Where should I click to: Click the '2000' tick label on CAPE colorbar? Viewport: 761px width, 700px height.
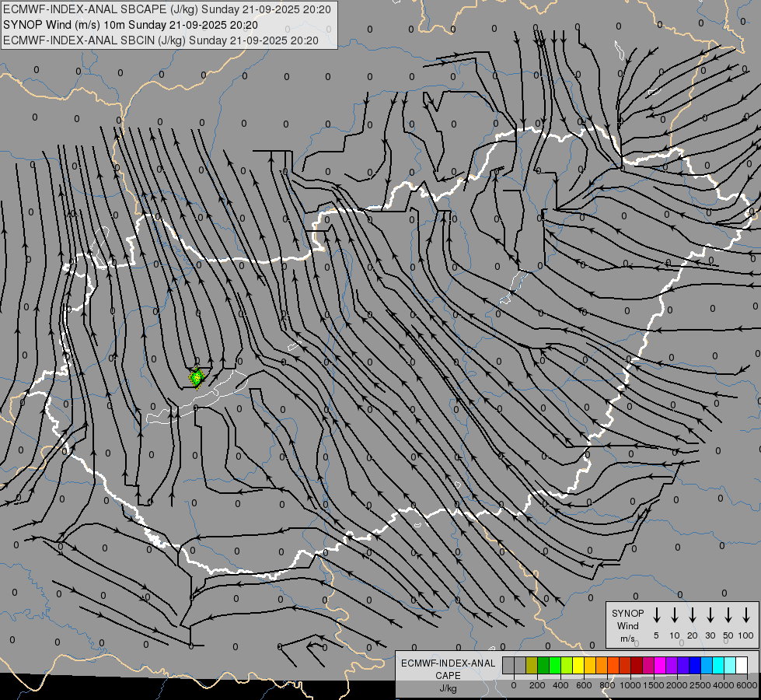coord(677,685)
